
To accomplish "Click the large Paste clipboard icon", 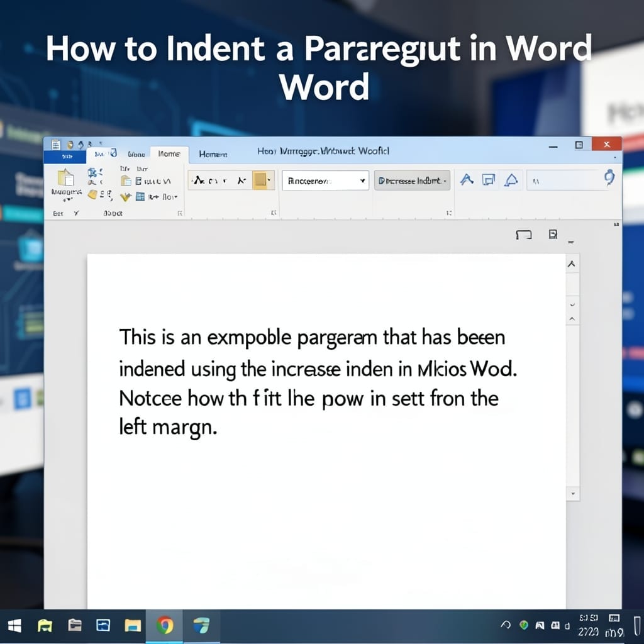I will pos(65,177).
